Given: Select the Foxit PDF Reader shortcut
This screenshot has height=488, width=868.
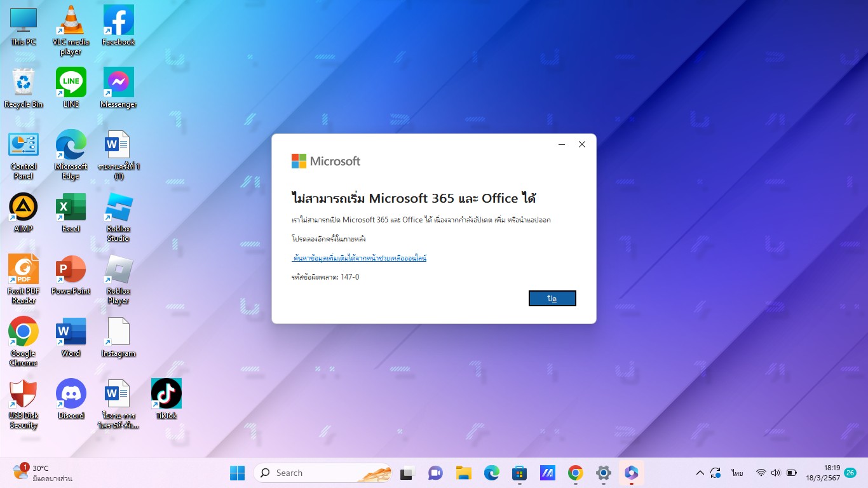Looking at the screenshot, I should [x=24, y=280].
